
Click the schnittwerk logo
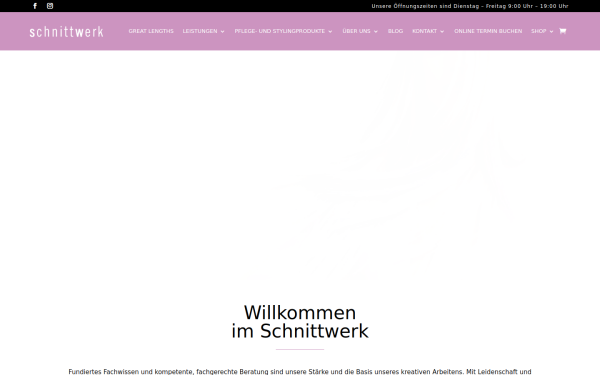click(x=66, y=31)
